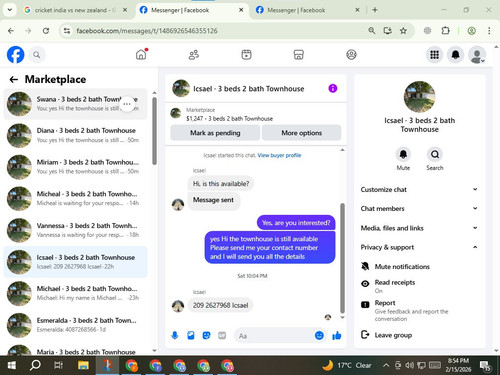Open the $1,247 Marketplace listing link
Screen dimensions: 500x375
229,118
